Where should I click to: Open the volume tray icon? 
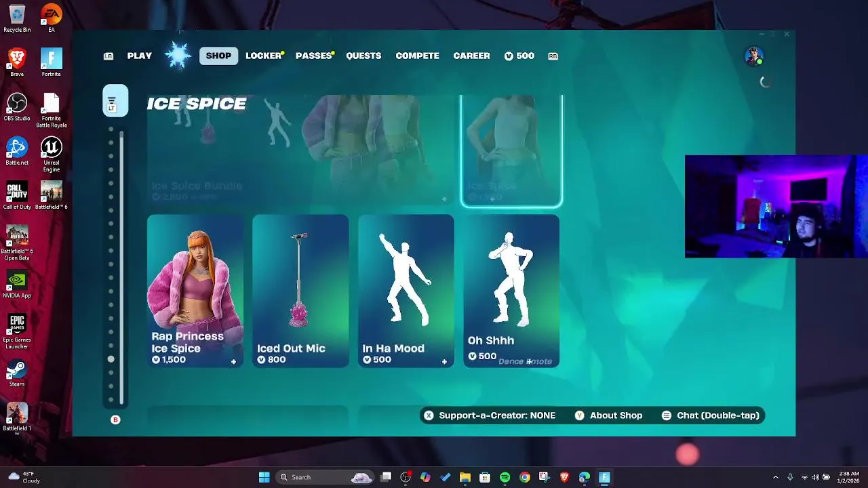click(x=815, y=477)
